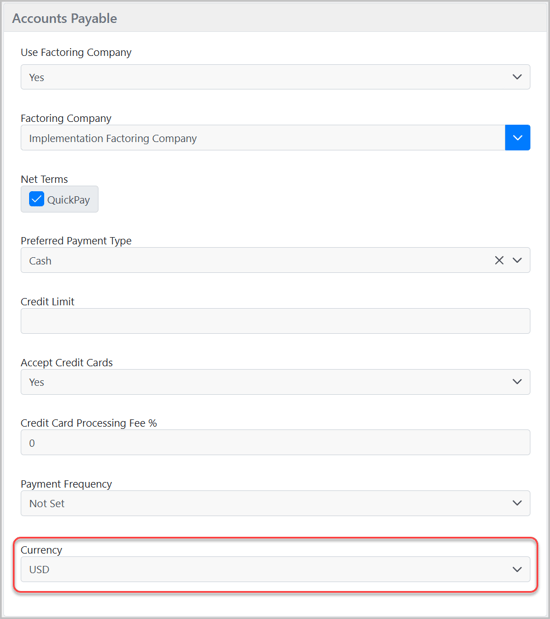Click the Currency field chevron icon
Image resolution: width=550 pixels, height=619 pixels.
(517, 569)
